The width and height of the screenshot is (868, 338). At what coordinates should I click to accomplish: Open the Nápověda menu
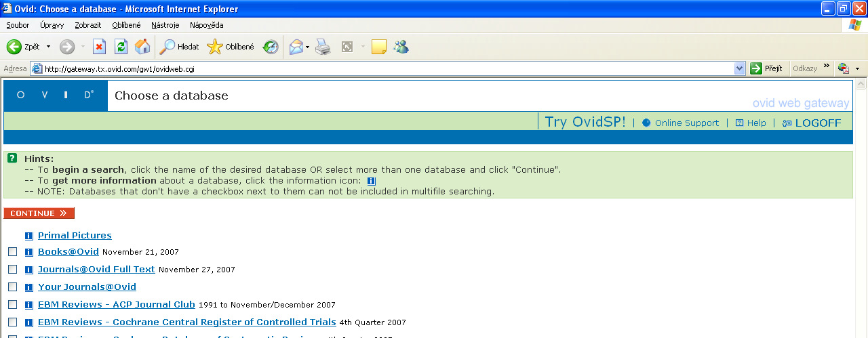[x=207, y=25]
